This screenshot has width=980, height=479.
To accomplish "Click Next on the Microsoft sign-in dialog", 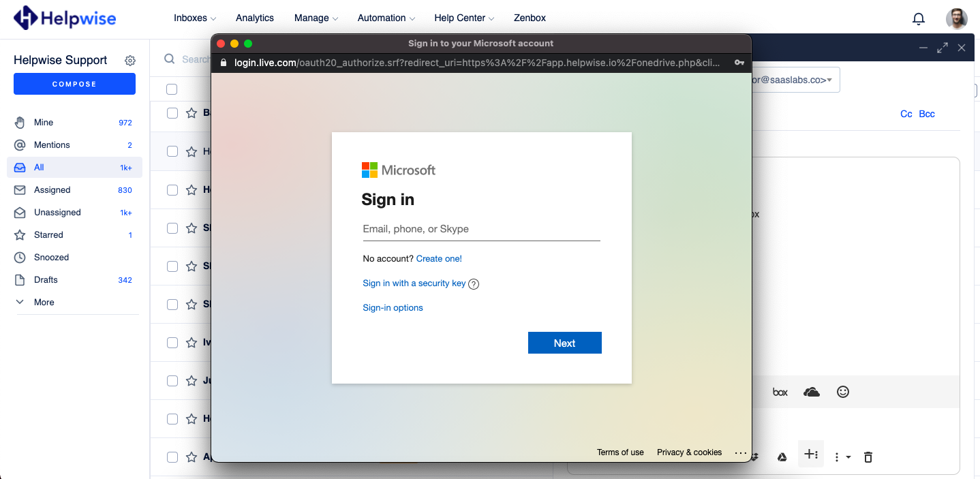I will click(564, 343).
